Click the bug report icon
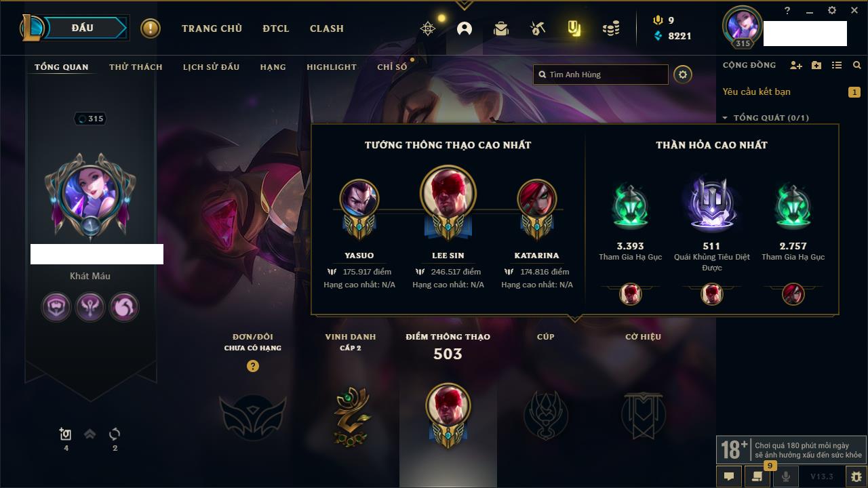 (x=856, y=476)
